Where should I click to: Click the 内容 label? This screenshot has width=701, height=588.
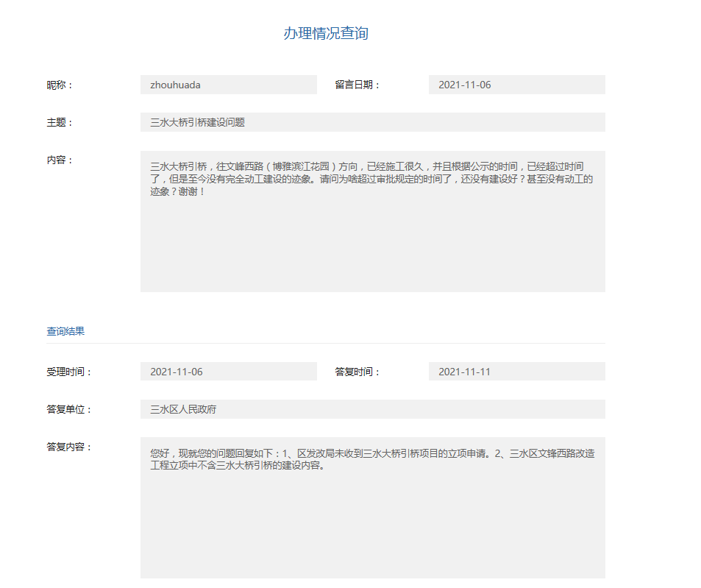point(60,160)
